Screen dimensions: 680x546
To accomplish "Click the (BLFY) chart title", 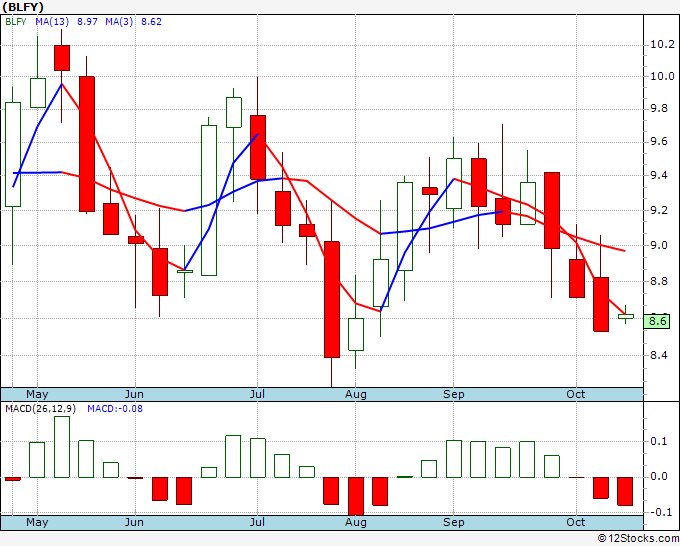I will [23, 7].
